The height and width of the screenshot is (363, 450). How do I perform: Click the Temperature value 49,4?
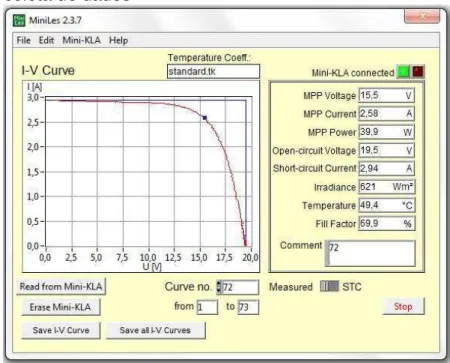[x=386, y=205]
